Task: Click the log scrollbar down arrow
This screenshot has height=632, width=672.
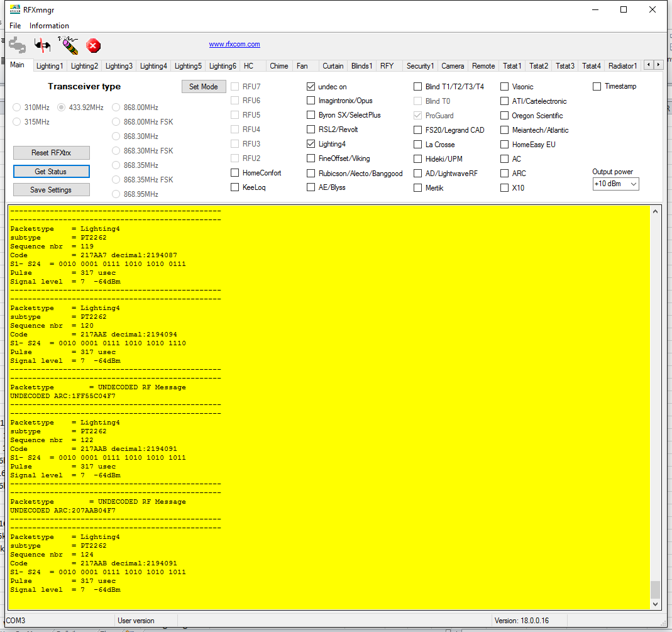Action: (x=655, y=604)
